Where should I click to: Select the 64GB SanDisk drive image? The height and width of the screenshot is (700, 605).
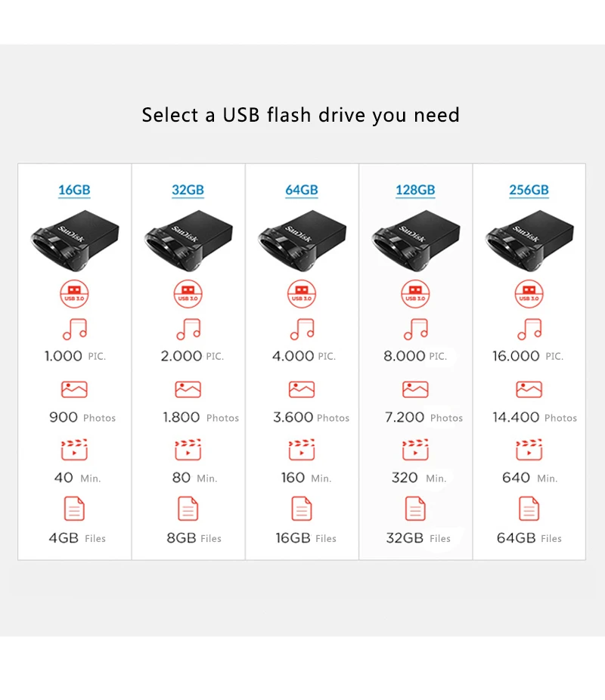[302, 240]
